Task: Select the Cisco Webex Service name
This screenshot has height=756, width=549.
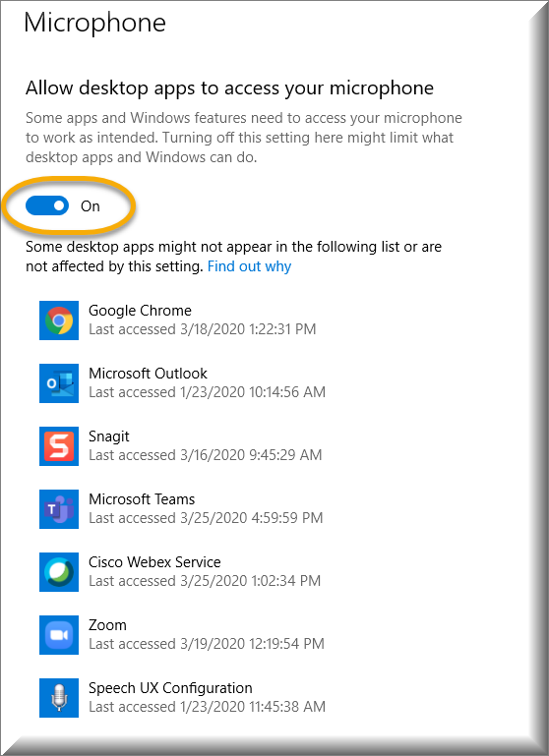Action: (154, 562)
